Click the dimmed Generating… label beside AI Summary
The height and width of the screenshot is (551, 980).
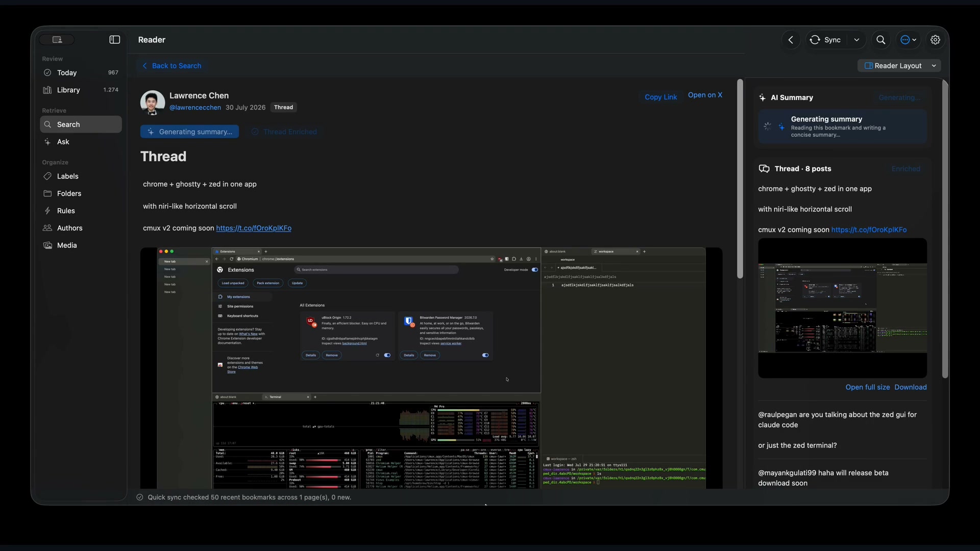[x=899, y=97]
